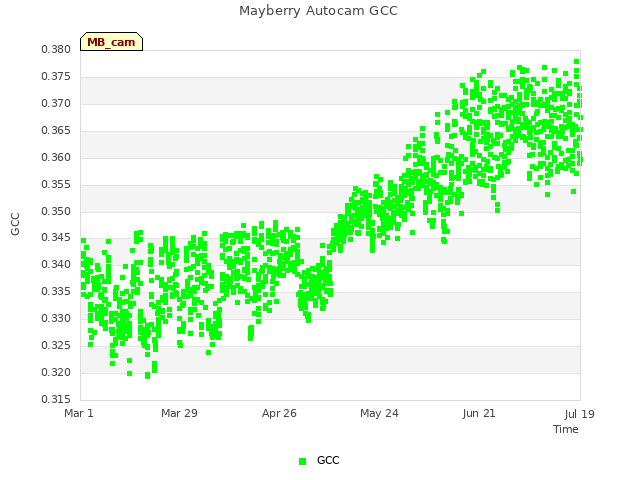
Task: Click the Time axis title
Action: tap(566, 429)
